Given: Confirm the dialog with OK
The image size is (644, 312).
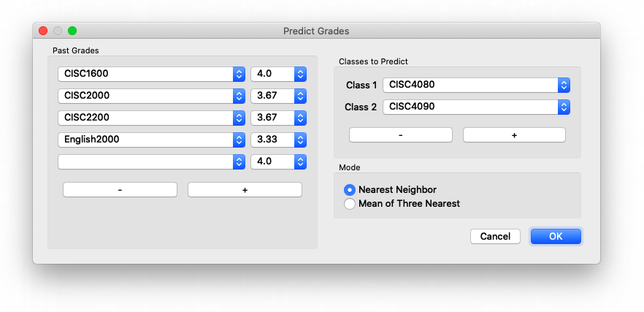Looking at the screenshot, I should [x=556, y=237].
